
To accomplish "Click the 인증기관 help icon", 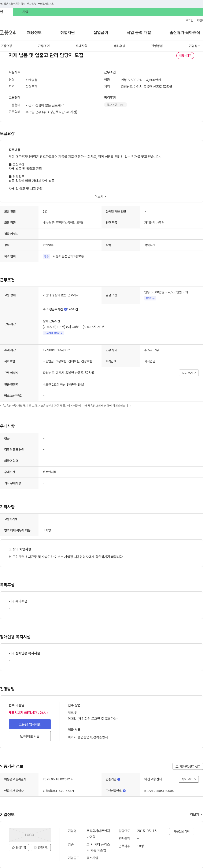I will pyautogui.click(x=119, y=779).
